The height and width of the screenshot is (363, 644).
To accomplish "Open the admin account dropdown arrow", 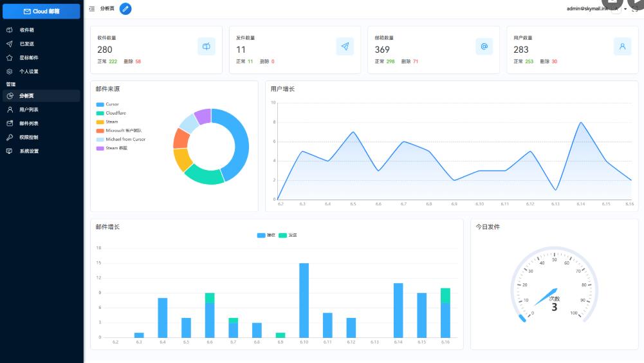I will coord(625,9).
